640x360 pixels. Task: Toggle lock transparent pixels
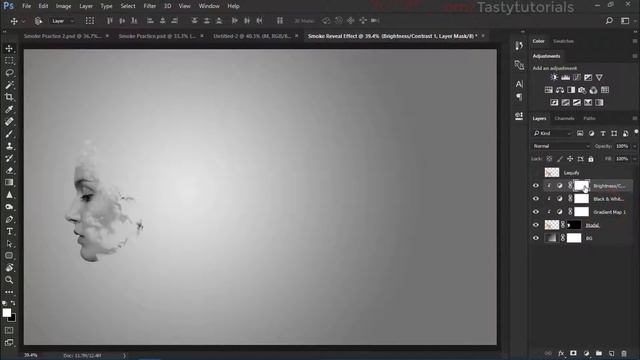549,159
